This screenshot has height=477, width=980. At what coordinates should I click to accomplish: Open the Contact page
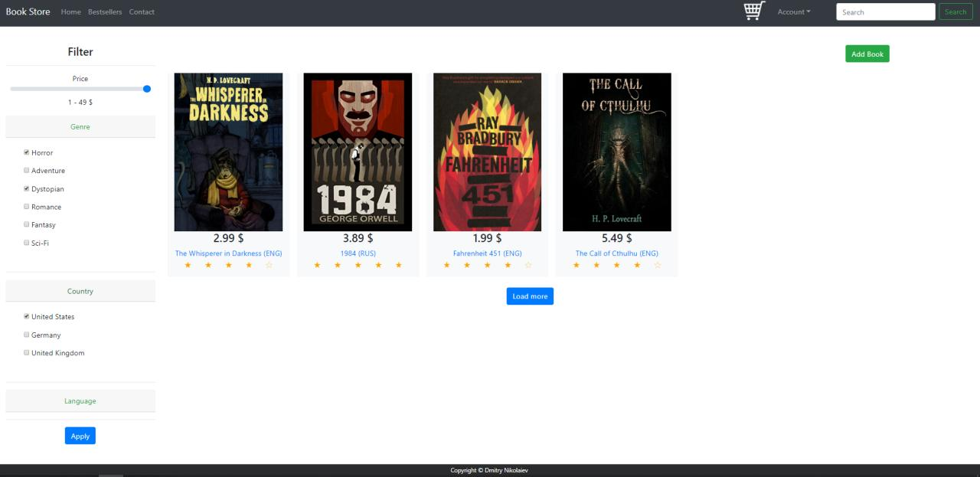coord(142,11)
